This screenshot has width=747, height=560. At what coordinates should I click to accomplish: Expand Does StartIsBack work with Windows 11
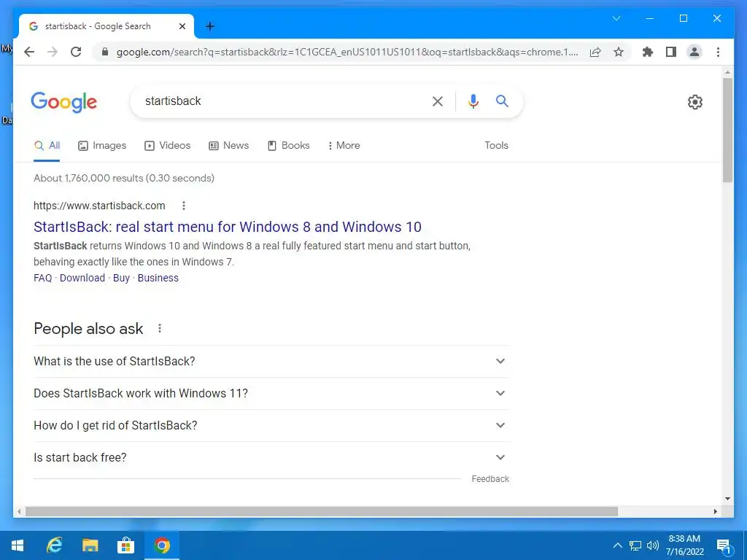click(271, 393)
